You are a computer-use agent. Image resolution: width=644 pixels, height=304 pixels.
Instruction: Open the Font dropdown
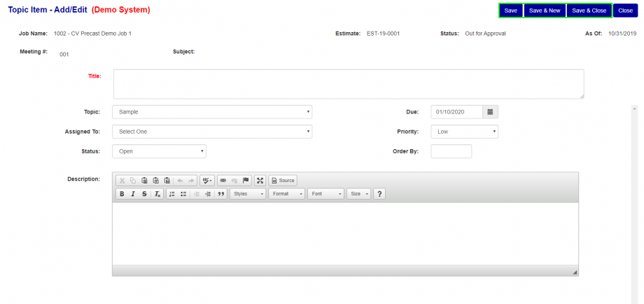point(325,194)
